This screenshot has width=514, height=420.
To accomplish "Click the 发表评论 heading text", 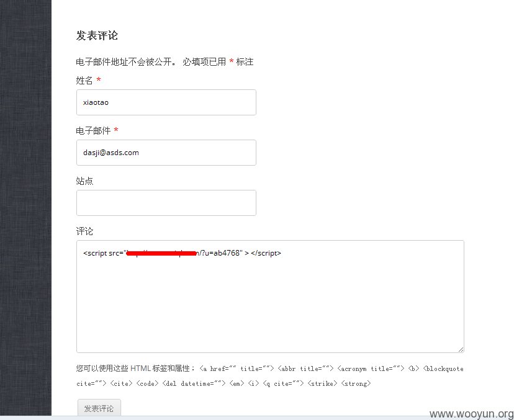I will click(97, 35).
